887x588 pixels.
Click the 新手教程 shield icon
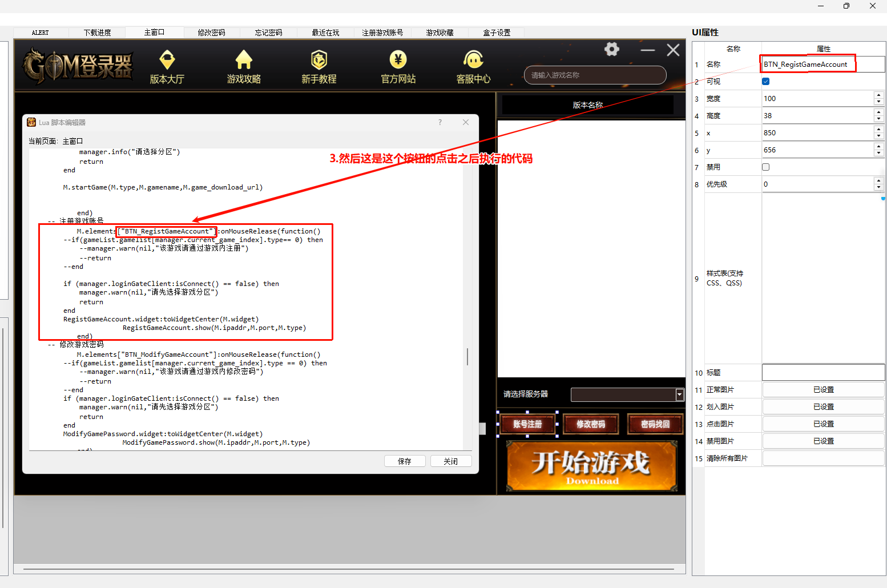[318, 59]
